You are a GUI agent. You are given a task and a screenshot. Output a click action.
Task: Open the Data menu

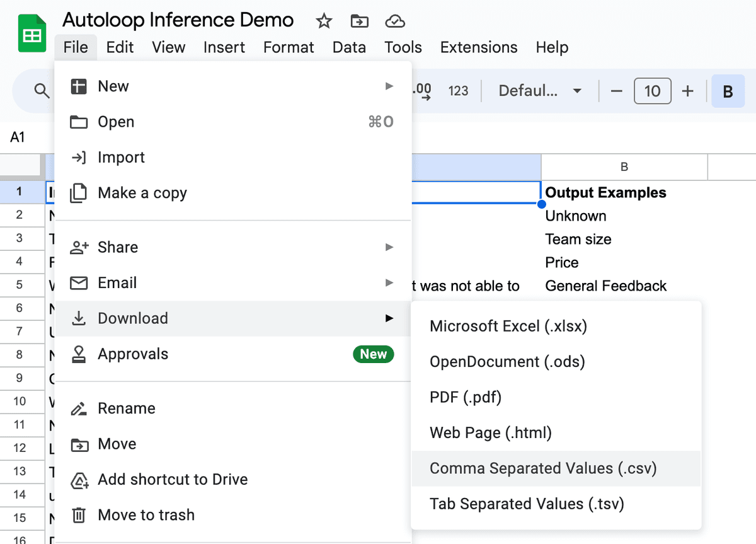tap(349, 47)
